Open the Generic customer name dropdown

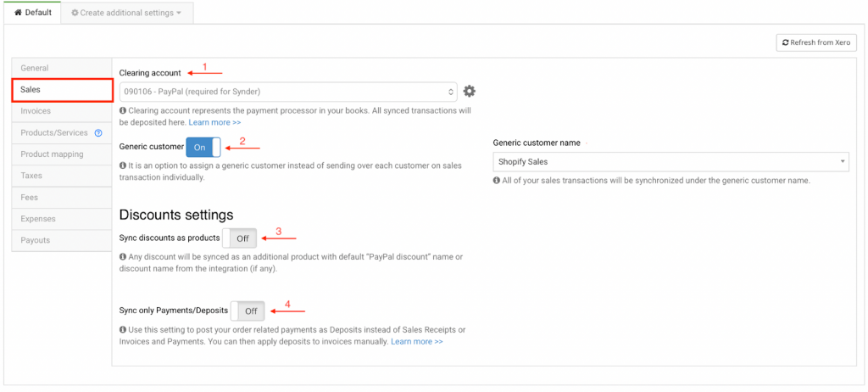tap(670, 161)
